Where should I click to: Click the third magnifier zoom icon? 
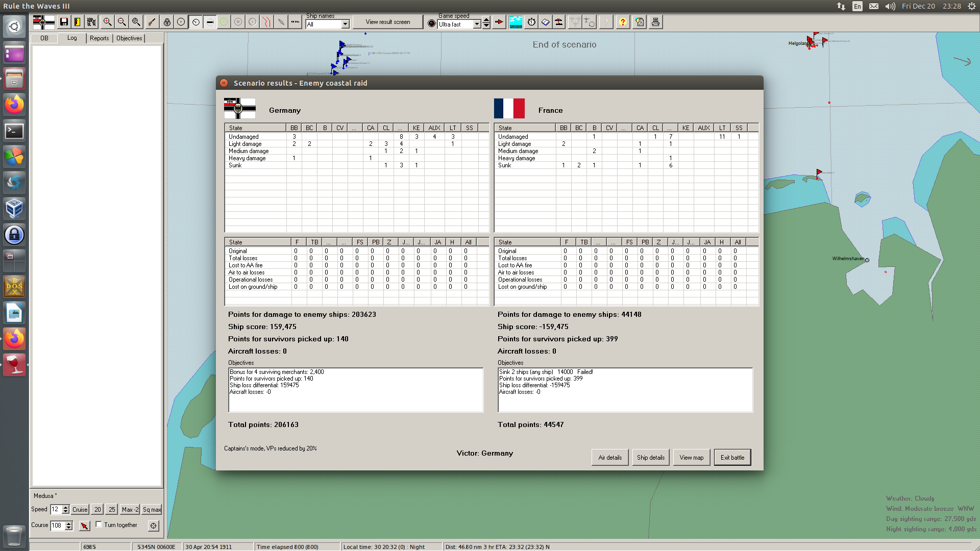pyautogui.click(x=136, y=22)
